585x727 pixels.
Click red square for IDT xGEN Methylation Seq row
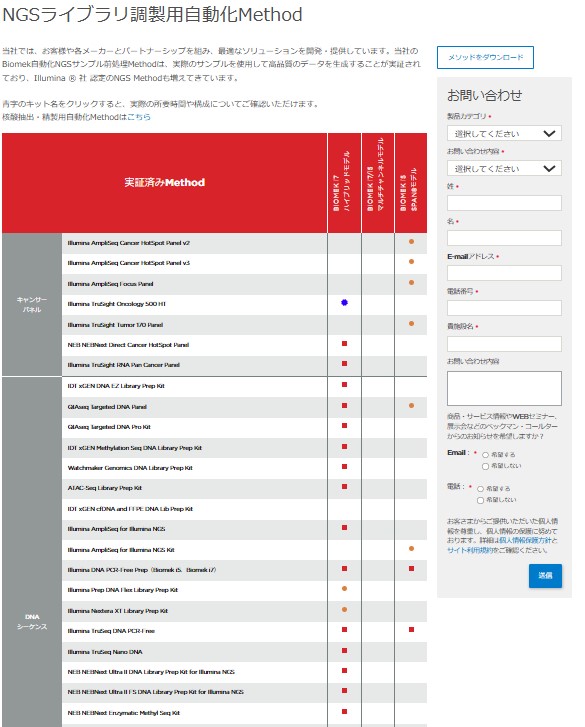[344, 446]
